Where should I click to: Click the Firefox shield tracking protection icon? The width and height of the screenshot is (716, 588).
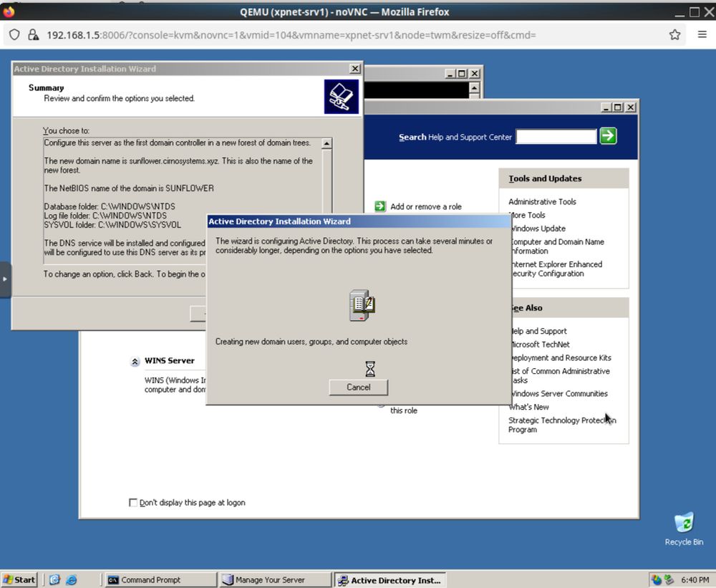pyautogui.click(x=14, y=34)
